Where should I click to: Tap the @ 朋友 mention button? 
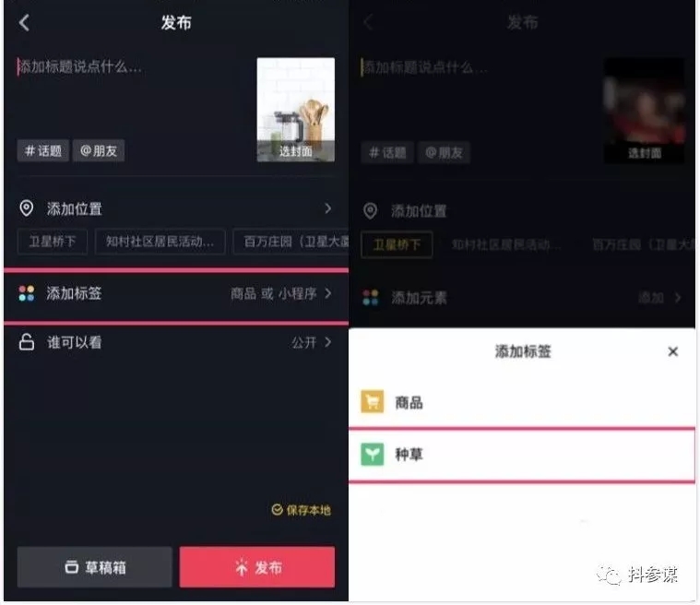tap(99, 150)
